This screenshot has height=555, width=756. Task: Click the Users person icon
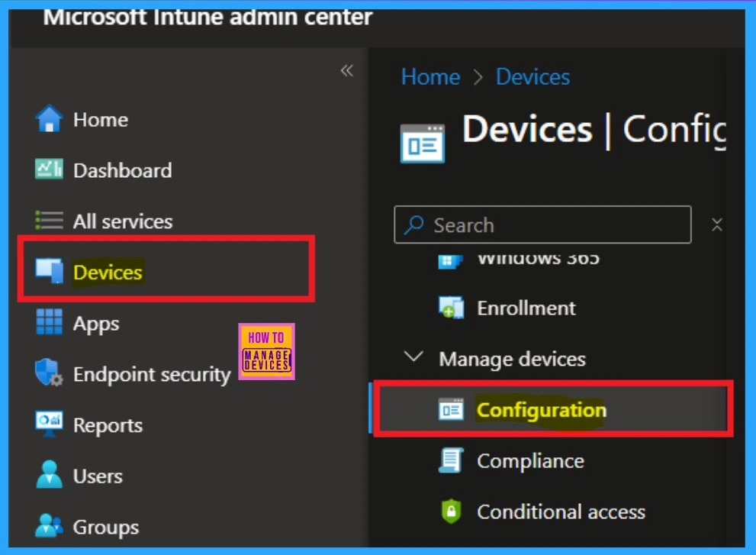[49, 475]
